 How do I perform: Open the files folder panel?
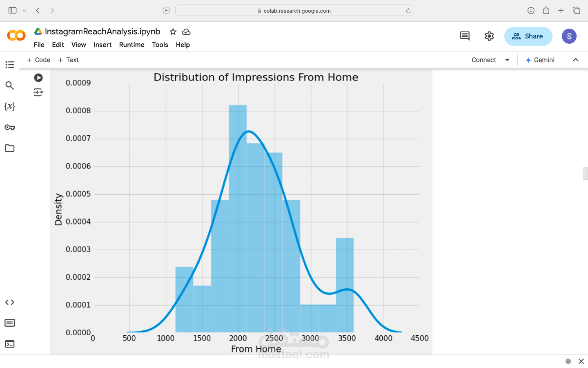tap(10, 148)
